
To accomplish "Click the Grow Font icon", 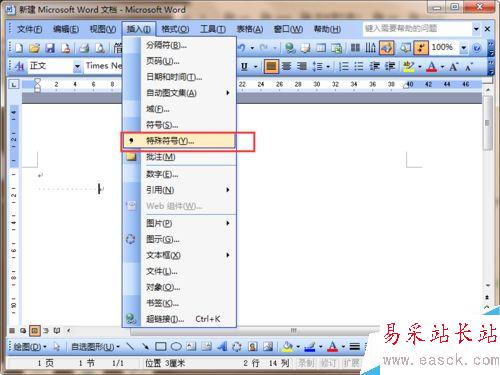I will pos(453,66).
